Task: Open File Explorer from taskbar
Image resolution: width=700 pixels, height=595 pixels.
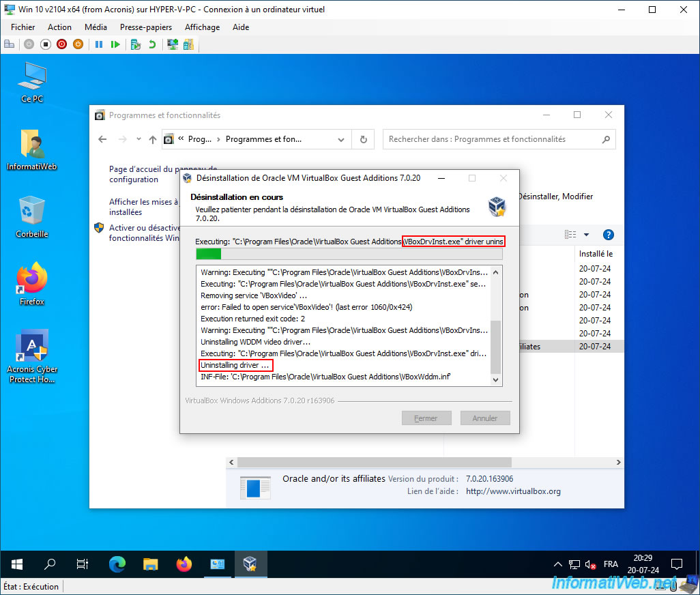Action: click(151, 564)
